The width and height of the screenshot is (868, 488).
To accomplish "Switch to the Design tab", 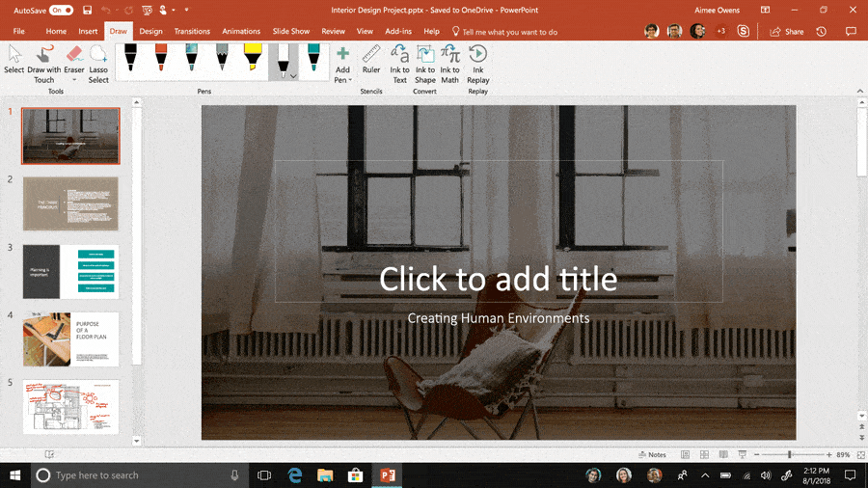I will coord(150,32).
